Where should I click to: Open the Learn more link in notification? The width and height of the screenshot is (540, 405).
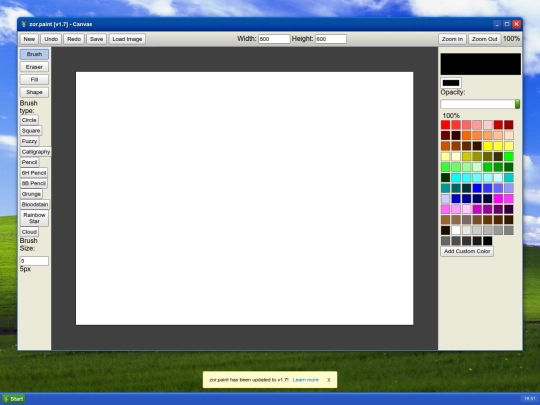(x=305, y=380)
